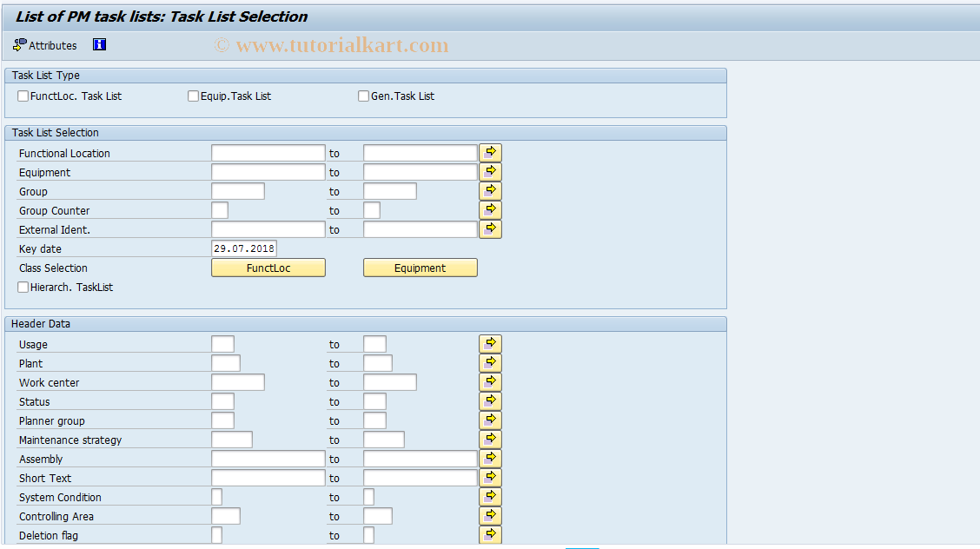
Task: Click the Key date field 29.07.2018
Action: coord(244,248)
